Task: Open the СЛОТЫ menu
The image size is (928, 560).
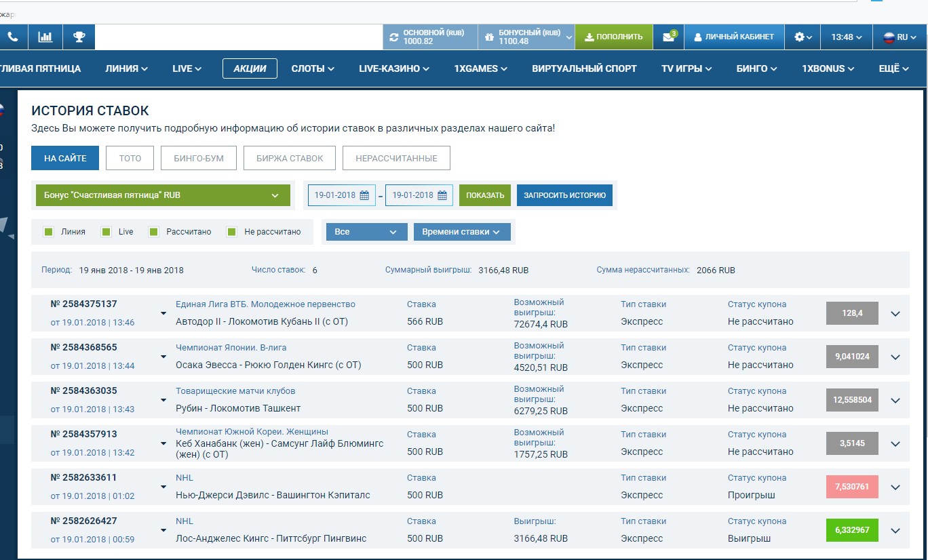Action: tap(313, 68)
